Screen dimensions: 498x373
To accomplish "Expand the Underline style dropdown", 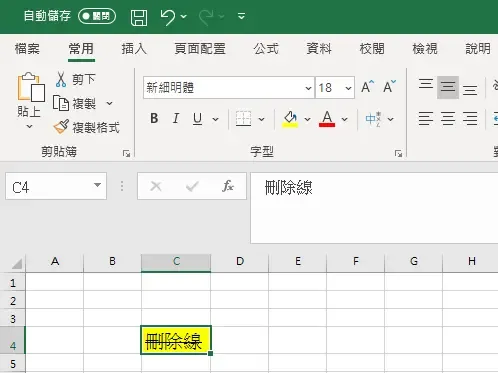I will point(216,119).
